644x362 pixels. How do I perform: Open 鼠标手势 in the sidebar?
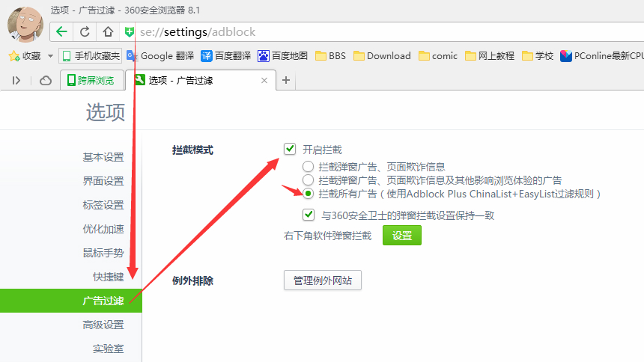click(x=103, y=253)
